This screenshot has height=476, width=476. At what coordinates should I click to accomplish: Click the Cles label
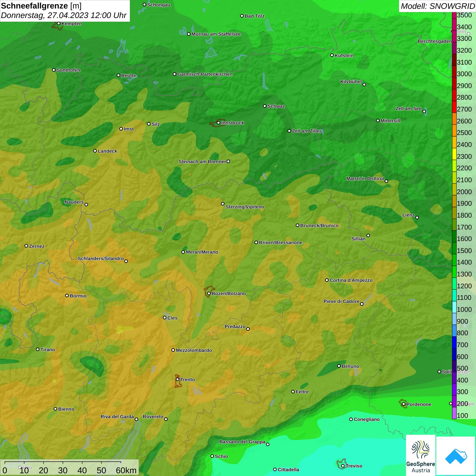click(x=172, y=318)
